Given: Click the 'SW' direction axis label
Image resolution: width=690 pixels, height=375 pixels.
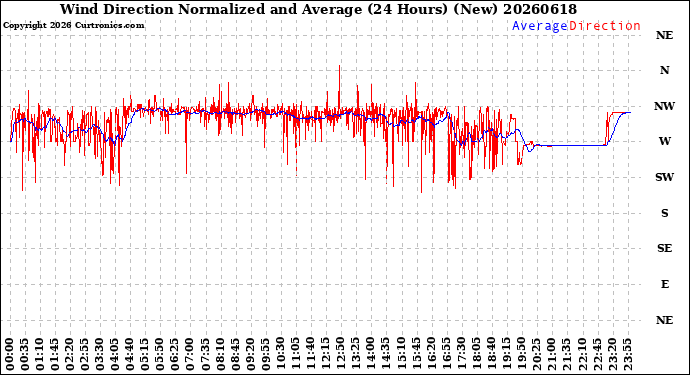Looking at the screenshot, I should click(664, 177).
